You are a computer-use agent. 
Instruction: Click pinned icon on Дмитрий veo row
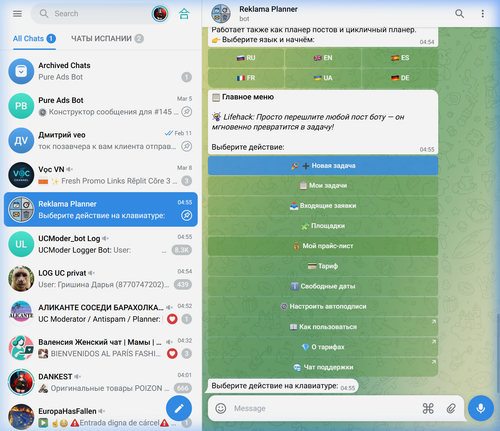[187, 146]
